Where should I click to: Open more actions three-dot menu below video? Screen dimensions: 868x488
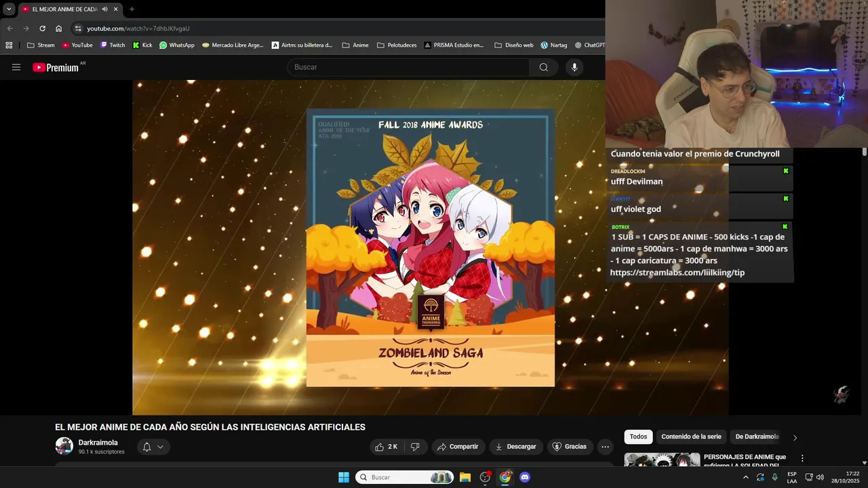tap(605, 447)
